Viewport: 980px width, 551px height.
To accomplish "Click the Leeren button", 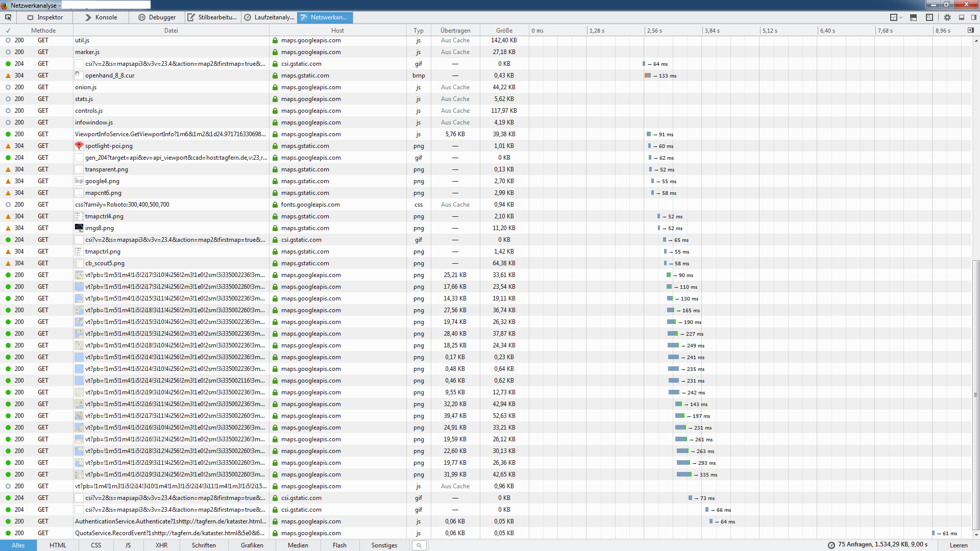I will 958,545.
